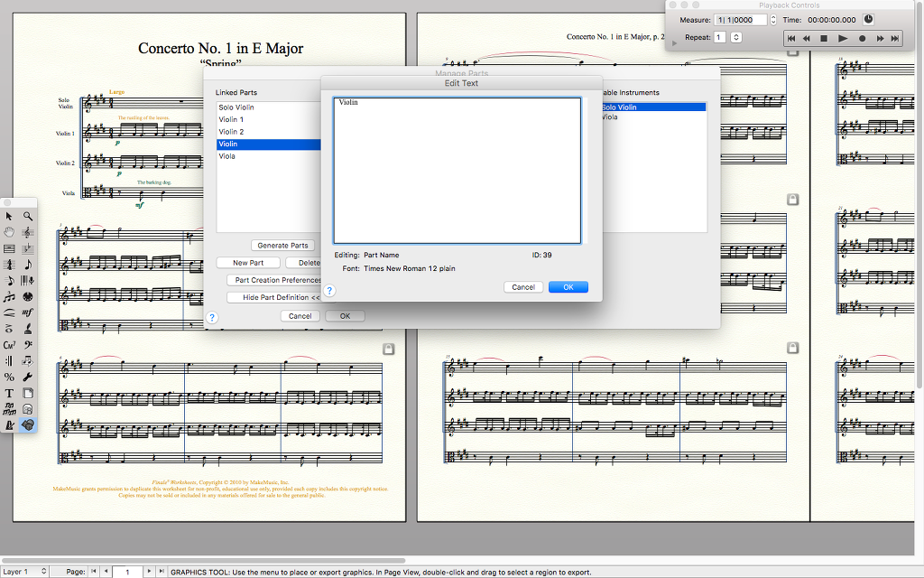Click the page lock icon beside second system
This screenshot has width=924, height=578.
click(792, 199)
